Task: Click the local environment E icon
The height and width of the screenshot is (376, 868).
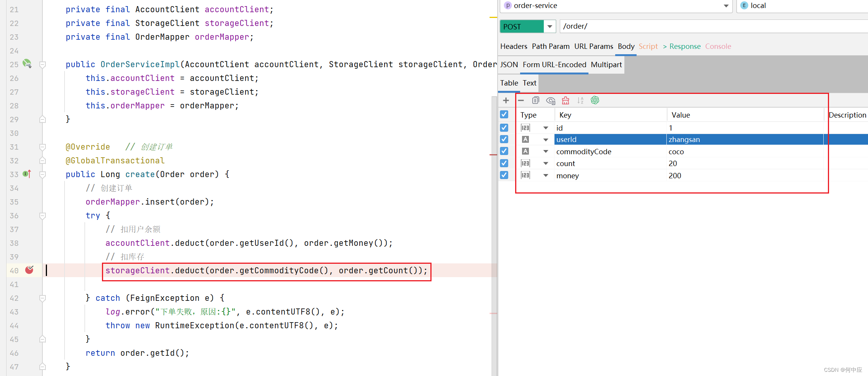Action: [744, 5]
